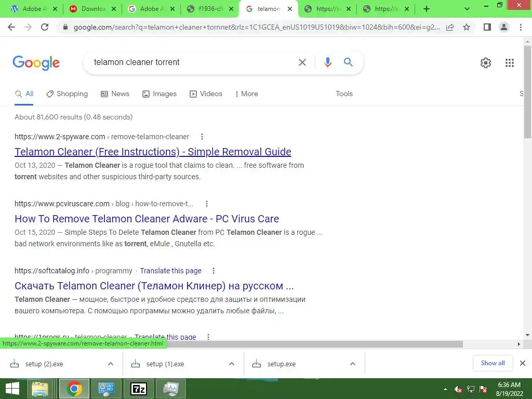Image resolution: width=532 pixels, height=399 pixels.
Task: Open Action Center flag icon
Action: point(483,389)
